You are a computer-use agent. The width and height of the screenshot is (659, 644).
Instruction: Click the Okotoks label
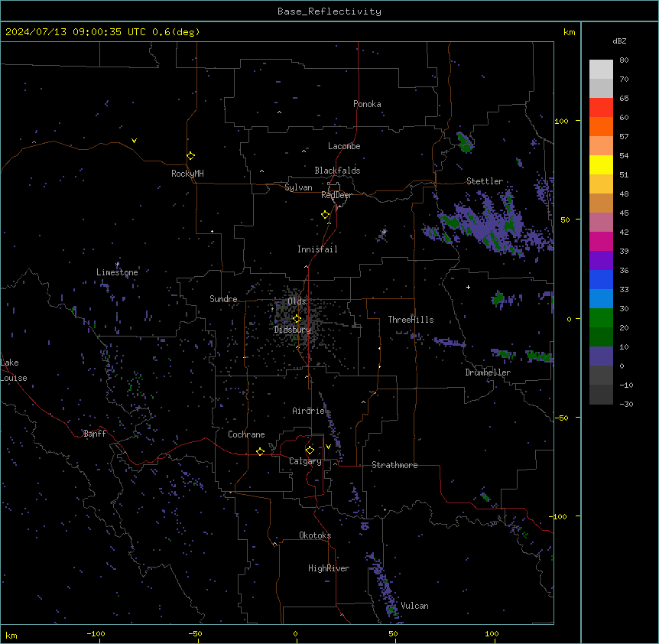(315, 535)
